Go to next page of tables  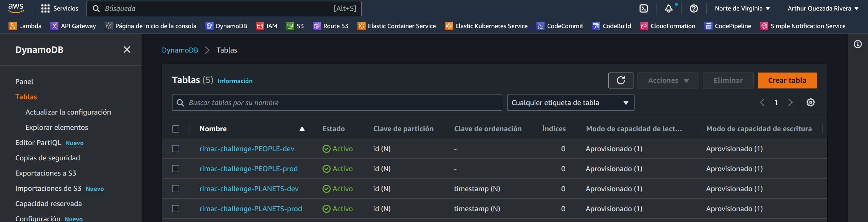point(790,102)
